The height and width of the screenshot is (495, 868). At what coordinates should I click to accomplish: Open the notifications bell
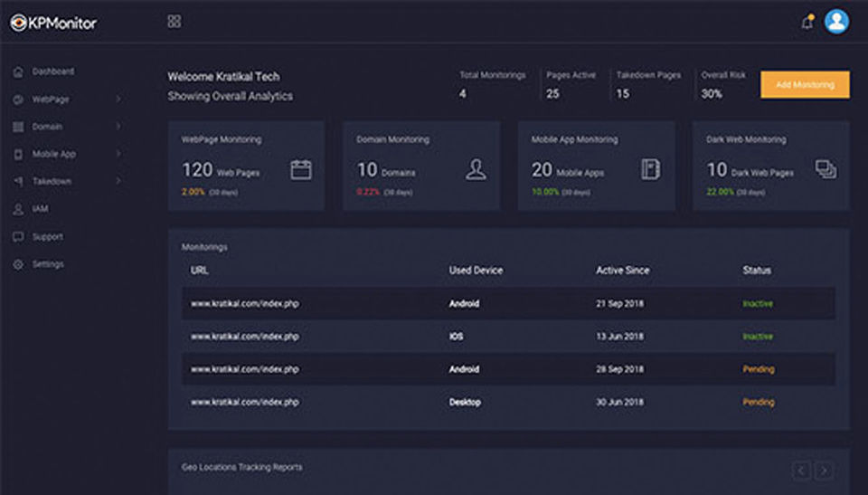[807, 23]
